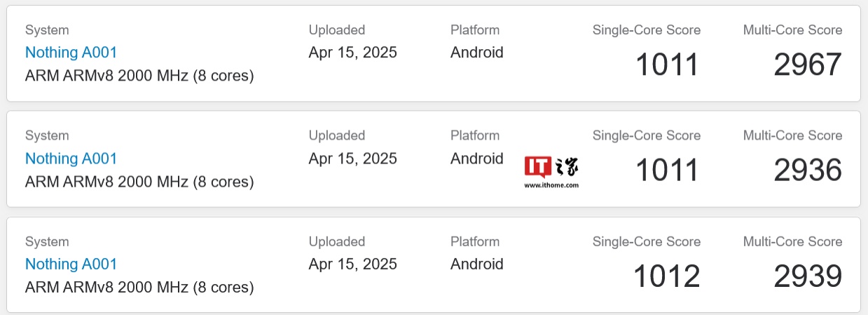
Task: Click the Single-Core Score label above 1012
Action: pos(646,241)
